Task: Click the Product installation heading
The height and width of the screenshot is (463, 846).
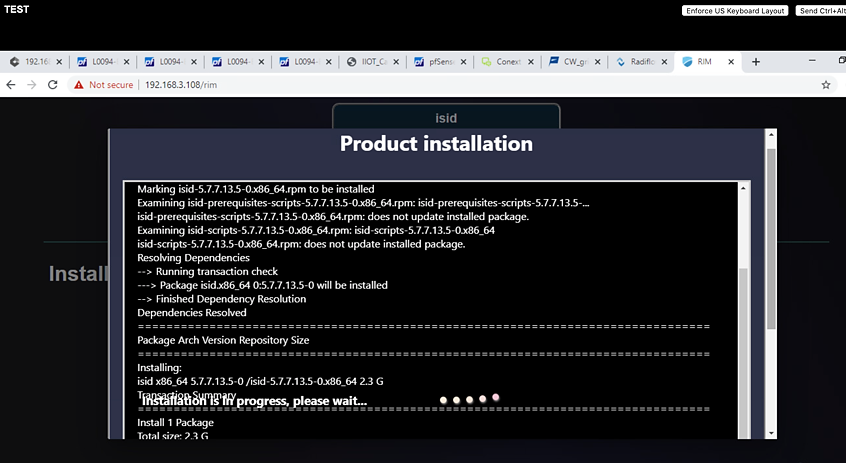Action: [436, 144]
